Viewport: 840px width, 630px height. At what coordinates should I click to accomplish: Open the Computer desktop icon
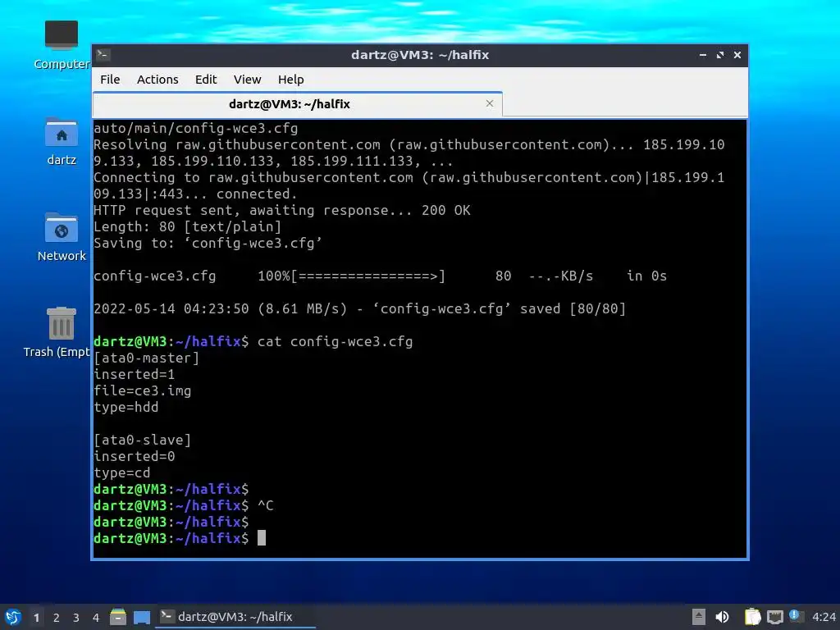pyautogui.click(x=62, y=45)
